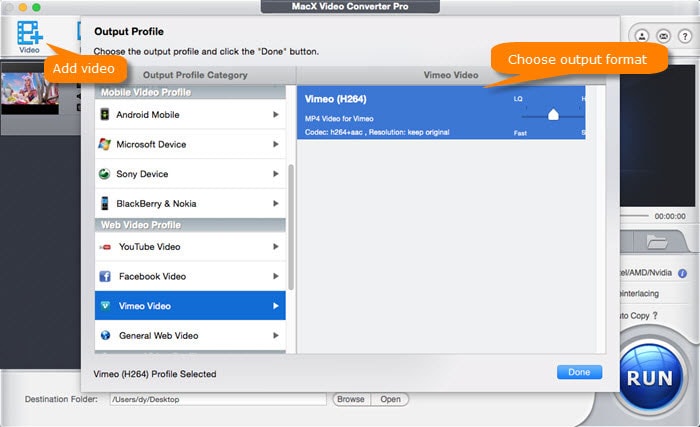Expand the Microsoft Device category arrow
Image resolution: width=700 pixels, height=427 pixels.
(276, 144)
